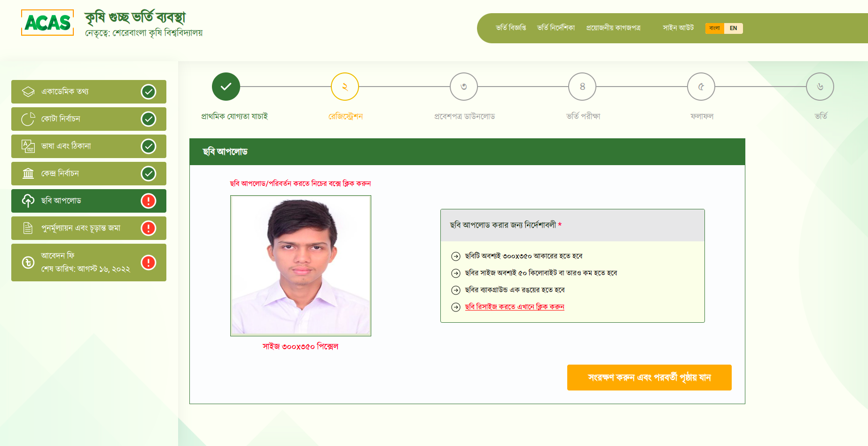Click ছবি আপলোড করার জন্য নির্দেশাবলী heading
Image resolution: width=868 pixels, height=446 pixels.
tap(503, 225)
